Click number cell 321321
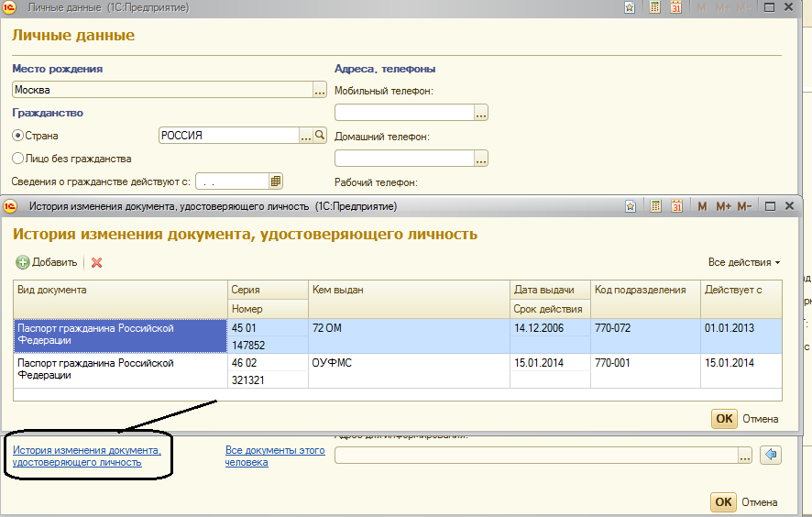 (268, 379)
